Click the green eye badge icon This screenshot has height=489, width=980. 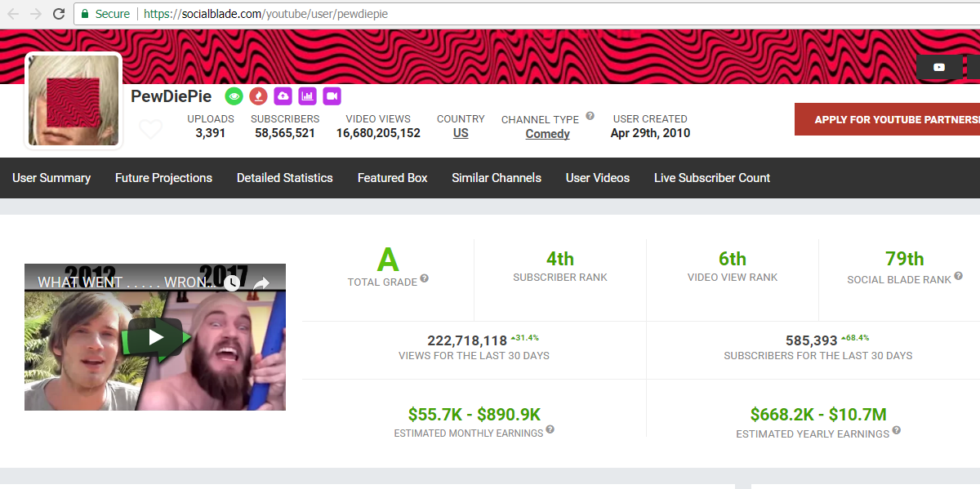(234, 96)
